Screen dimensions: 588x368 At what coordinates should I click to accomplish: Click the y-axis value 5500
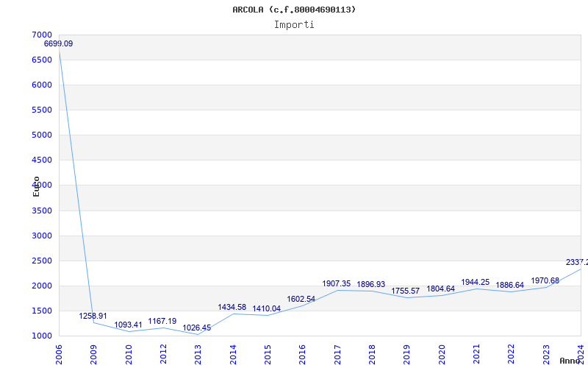click(42, 110)
